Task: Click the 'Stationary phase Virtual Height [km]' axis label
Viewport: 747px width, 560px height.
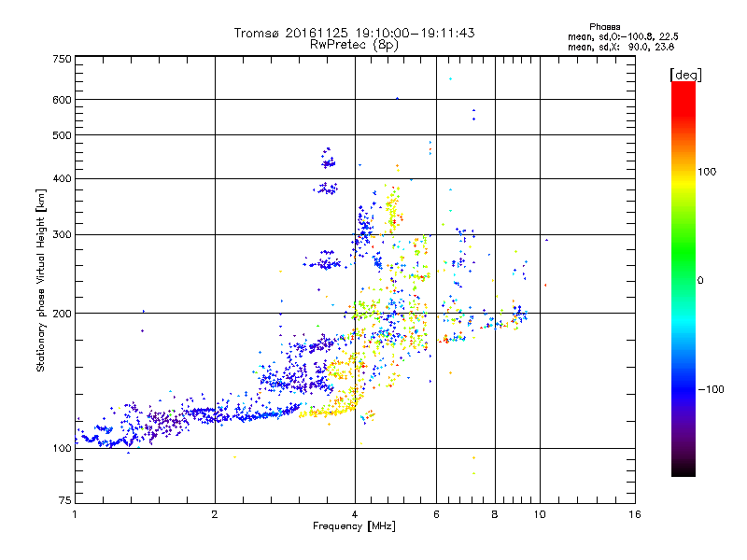Action: (41, 280)
